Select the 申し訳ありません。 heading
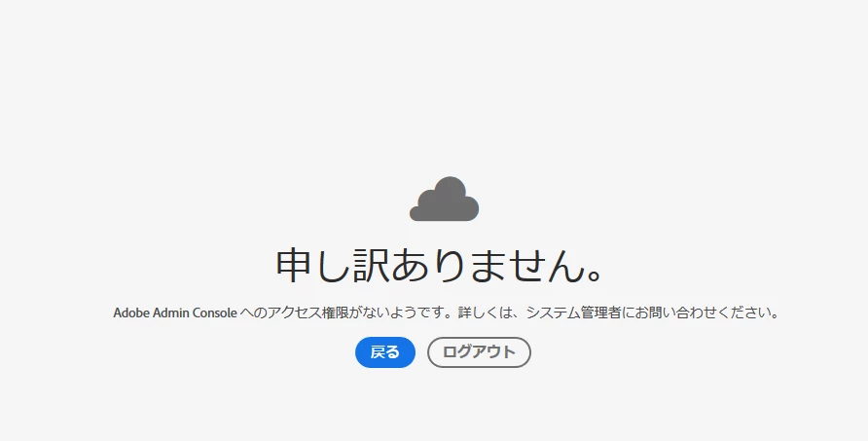The width and height of the screenshot is (868, 441). point(440,266)
